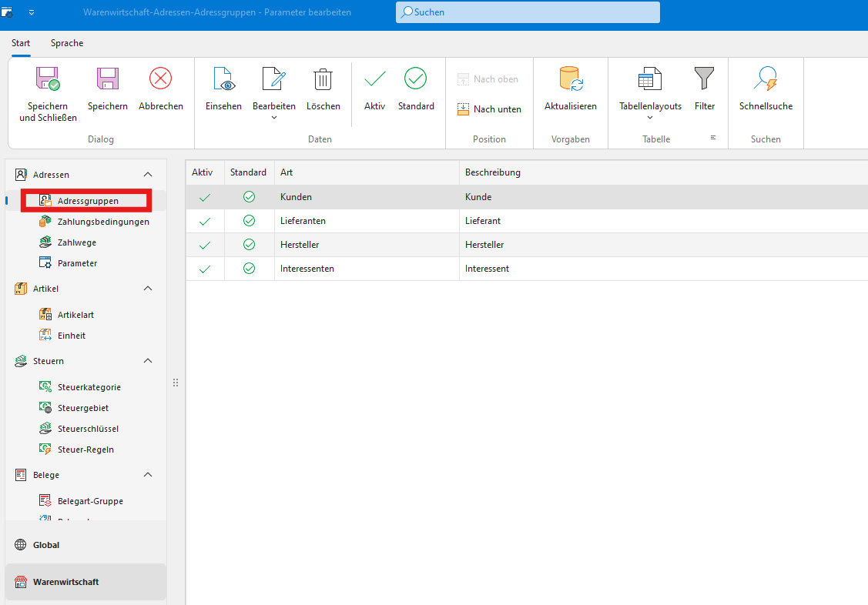
Task: Click the Nach unten position button
Action: pyautogui.click(x=489, y=109)
